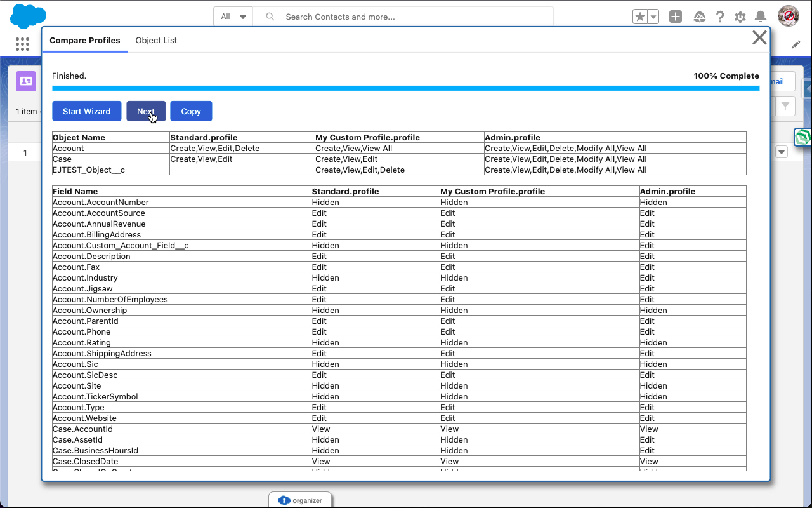Click the Case row in the object table
Image resolution: width=812 pixels, height=508 pixels.
pos(399,159)
